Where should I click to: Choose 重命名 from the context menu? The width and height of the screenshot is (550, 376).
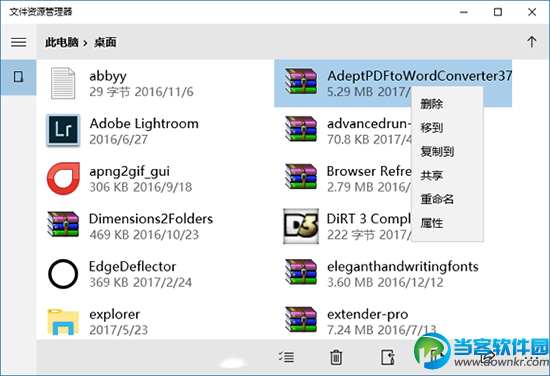437,199
